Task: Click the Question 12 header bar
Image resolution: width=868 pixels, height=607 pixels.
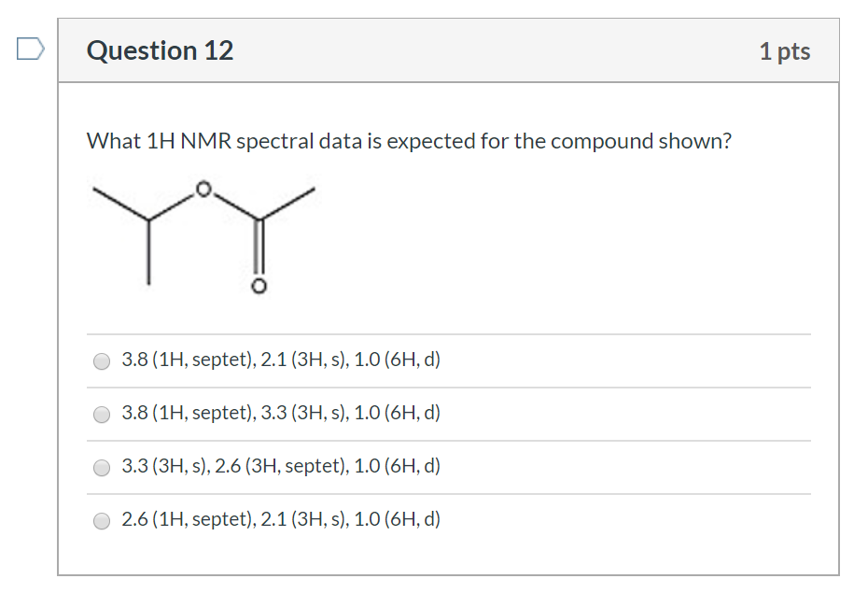Action: click(448, 50)
